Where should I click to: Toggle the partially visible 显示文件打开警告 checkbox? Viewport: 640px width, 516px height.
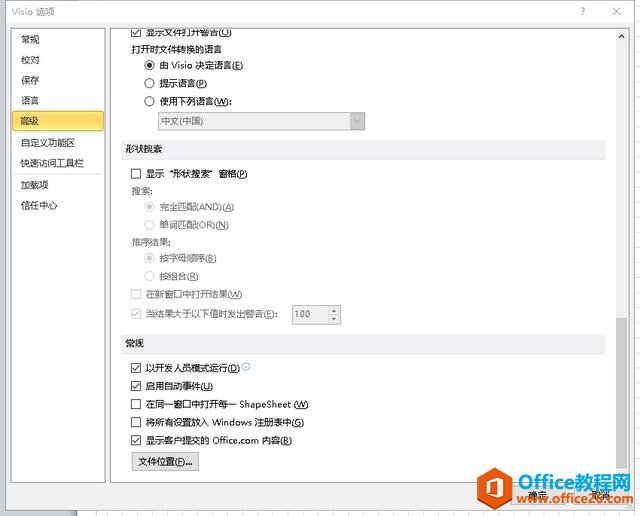[x=136, y=32]
